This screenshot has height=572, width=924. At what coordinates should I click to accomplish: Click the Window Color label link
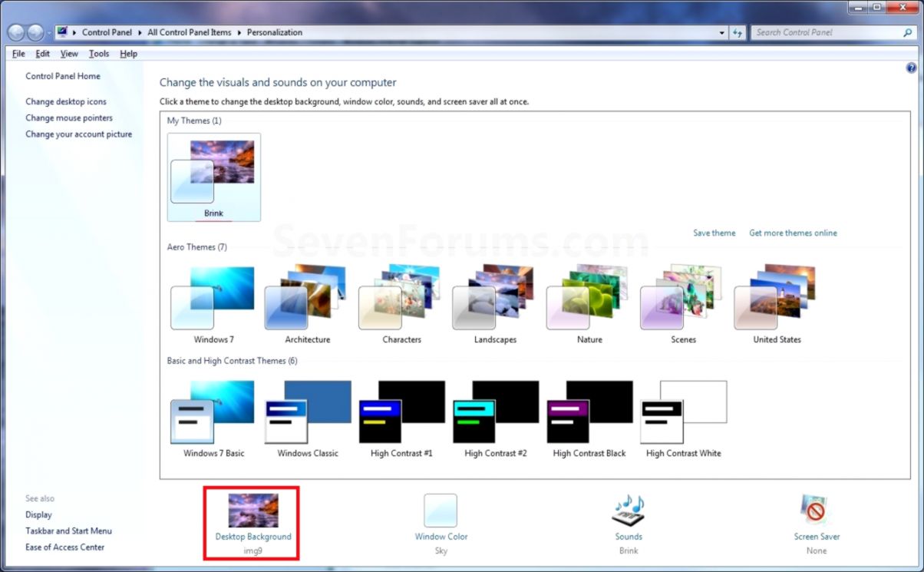pyautogui.click(x=441, y=537)
